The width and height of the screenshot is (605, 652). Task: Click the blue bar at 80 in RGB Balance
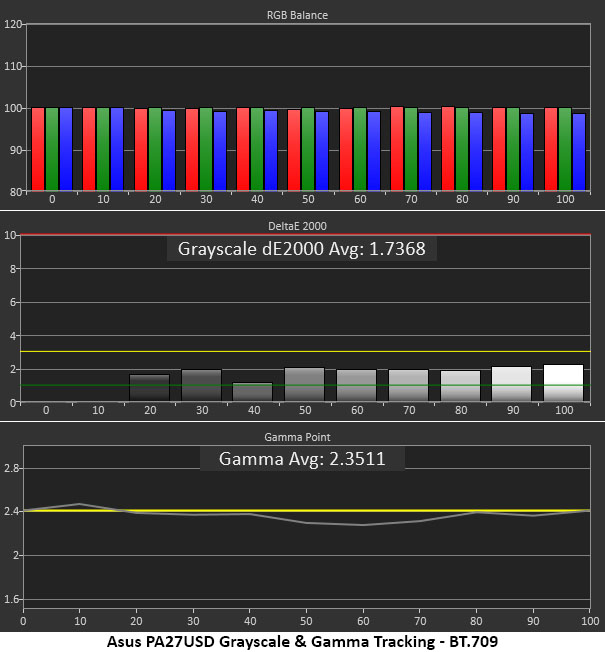click(476, 151)
